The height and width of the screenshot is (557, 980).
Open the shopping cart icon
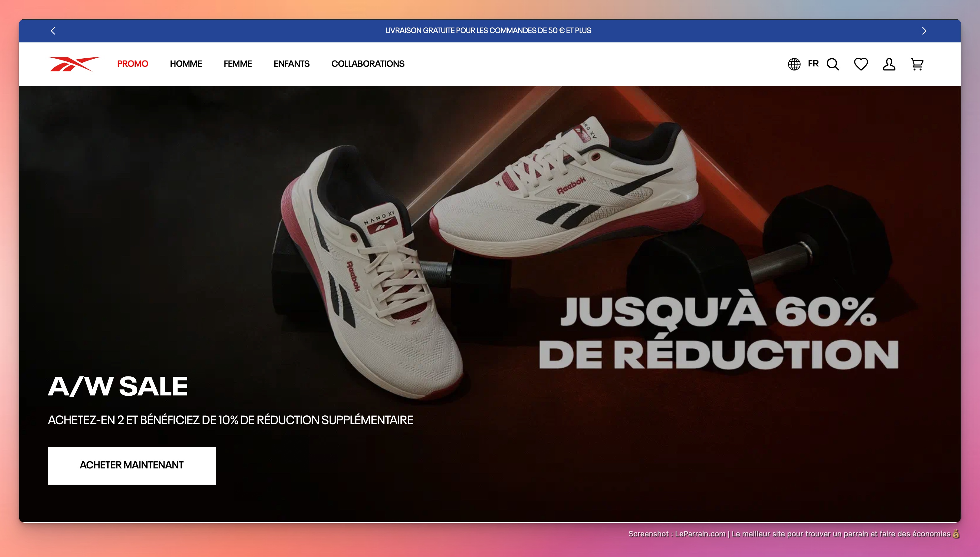coord(917,64)
